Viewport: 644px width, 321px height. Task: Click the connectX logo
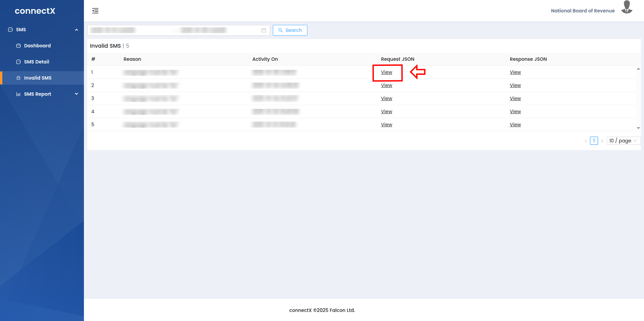(x=35, y=11)
